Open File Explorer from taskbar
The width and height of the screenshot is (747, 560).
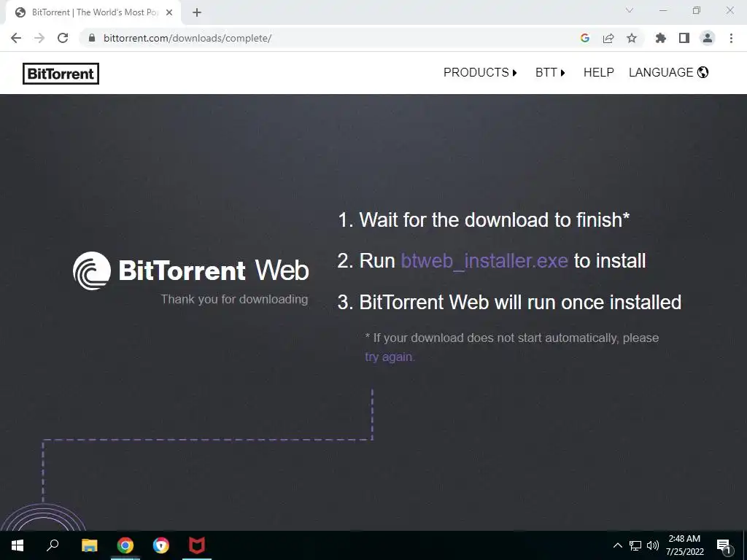[89, 545]
